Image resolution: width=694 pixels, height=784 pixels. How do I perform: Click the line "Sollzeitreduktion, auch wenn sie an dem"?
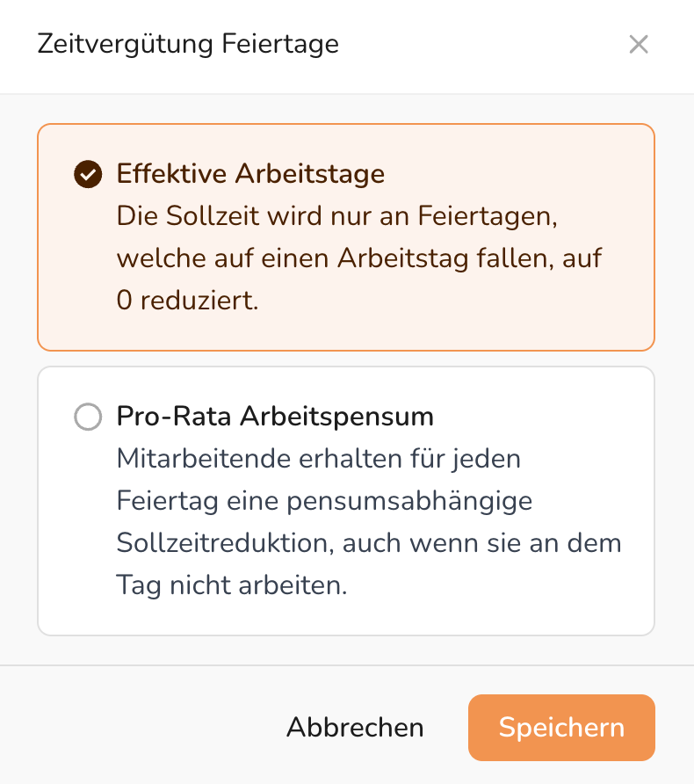[369, 543]
